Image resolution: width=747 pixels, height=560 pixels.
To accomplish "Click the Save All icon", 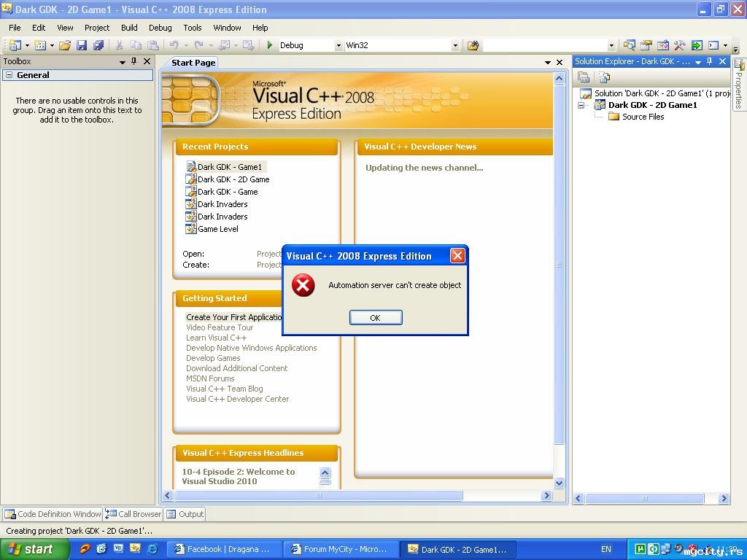I will [98, 45].
